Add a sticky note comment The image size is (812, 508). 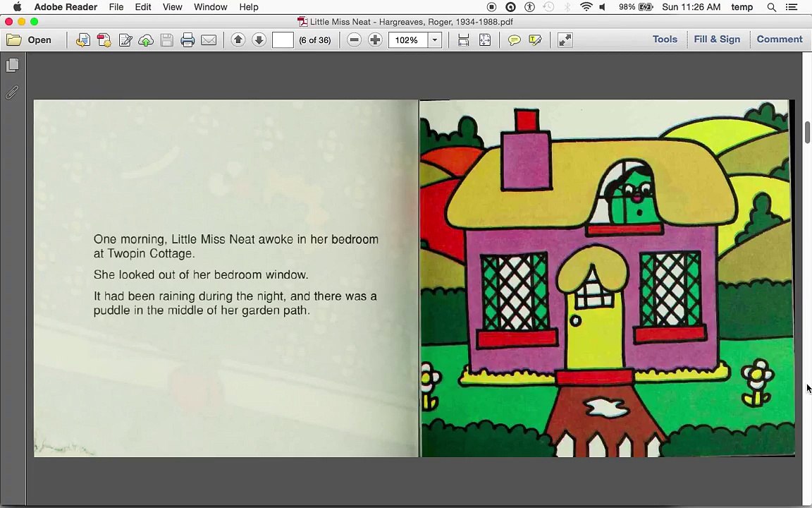[x=515, y=40]
